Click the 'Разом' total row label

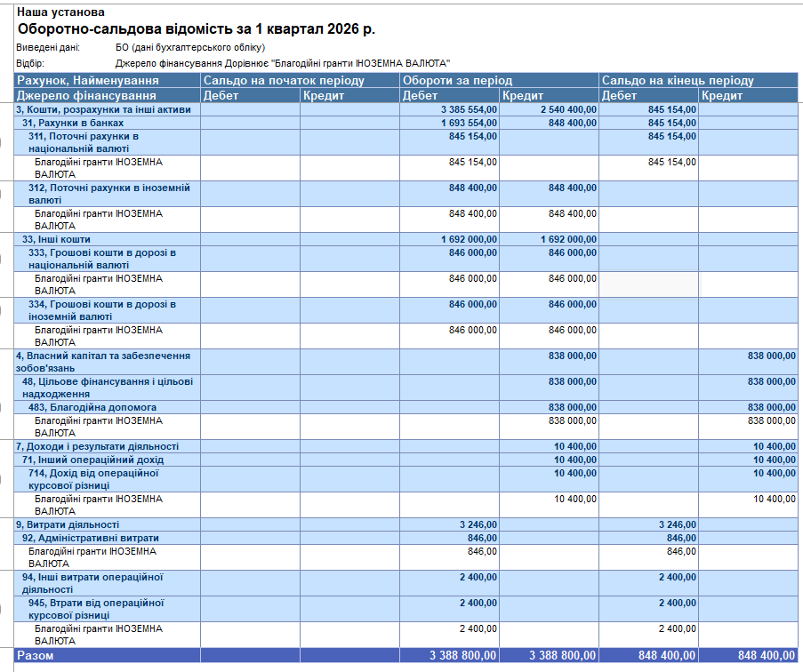pyautogui.click(x=36, y=655)
